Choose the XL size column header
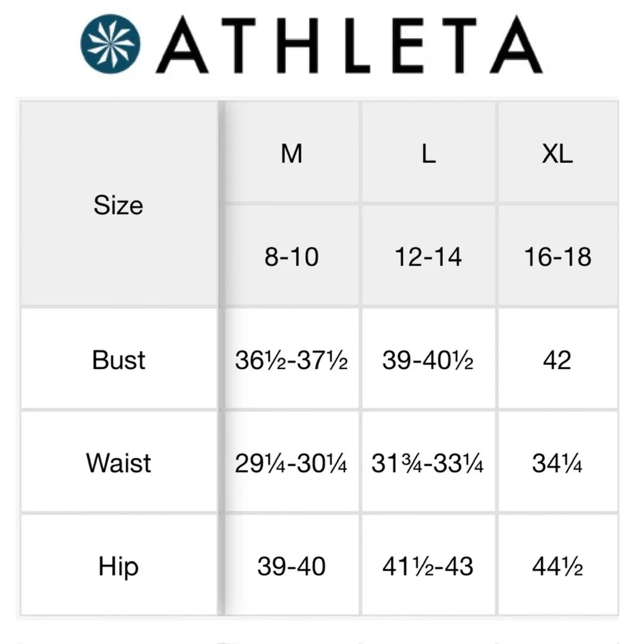Screen dimensions: 644x644 (557, 154)
